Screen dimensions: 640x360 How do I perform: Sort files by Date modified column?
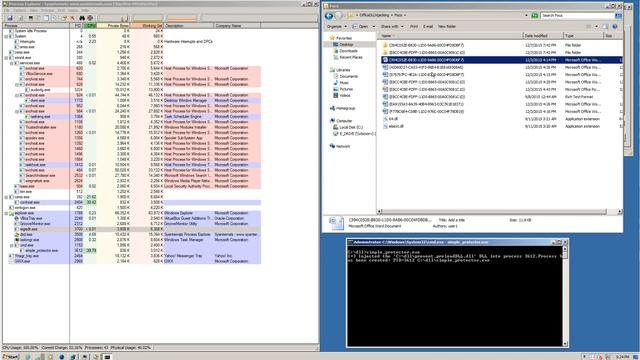[543, 36]
